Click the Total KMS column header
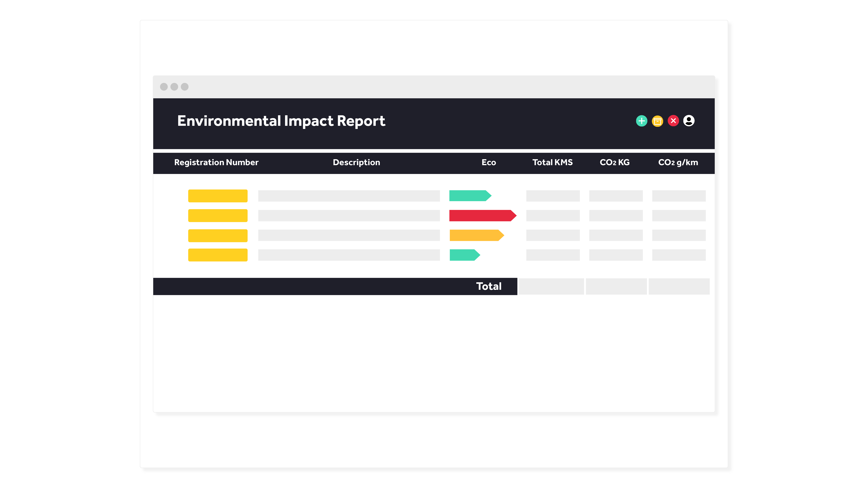Image resolution: width=868 pixels, height=488 pixels. 553,162
